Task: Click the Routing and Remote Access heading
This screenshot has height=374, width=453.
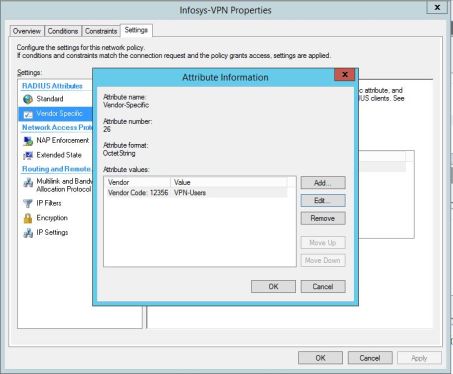Action: click(56, 169)
